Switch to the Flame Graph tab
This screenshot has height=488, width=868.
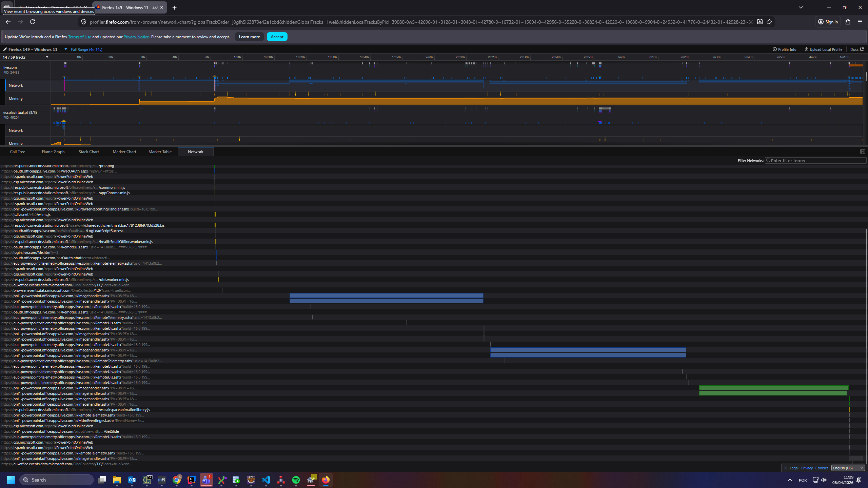[x=53, y=152]
